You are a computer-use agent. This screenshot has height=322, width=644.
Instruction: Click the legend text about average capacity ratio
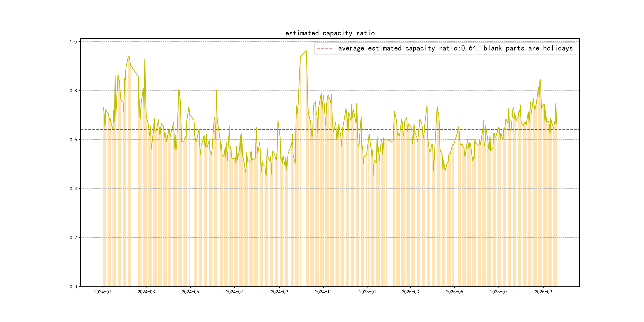pos(455,48)
